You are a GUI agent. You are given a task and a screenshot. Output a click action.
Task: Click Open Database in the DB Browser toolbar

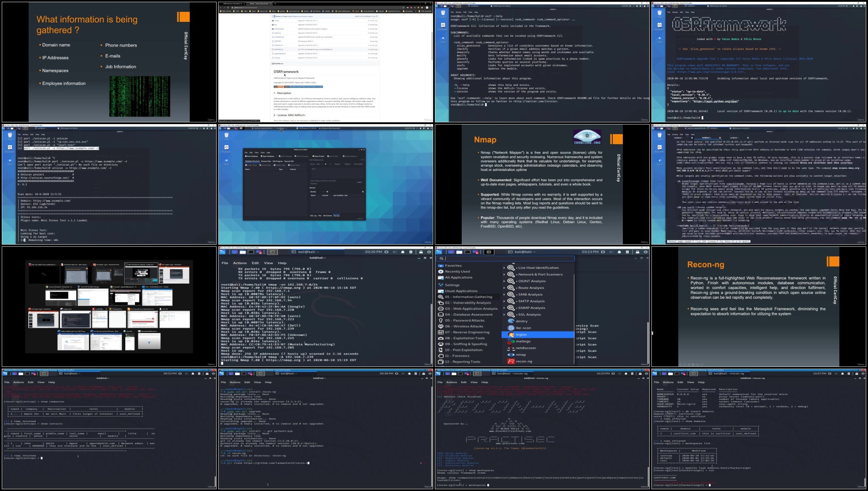point(267,156)
